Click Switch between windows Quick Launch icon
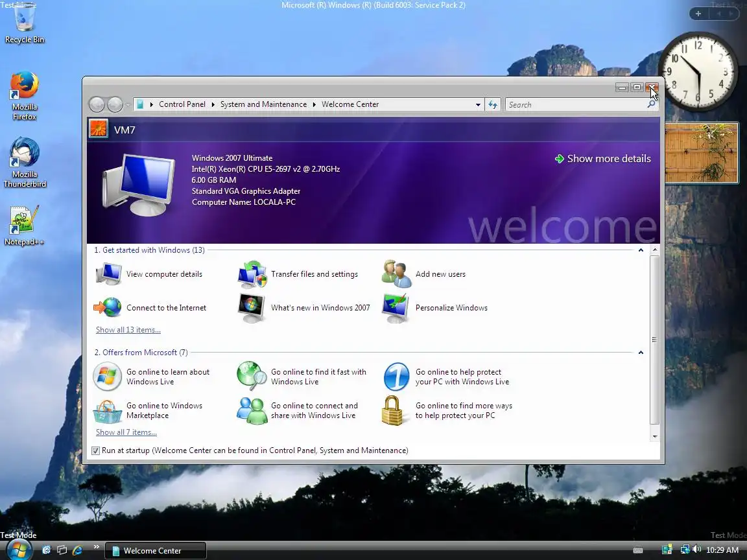 coord(62,550)
